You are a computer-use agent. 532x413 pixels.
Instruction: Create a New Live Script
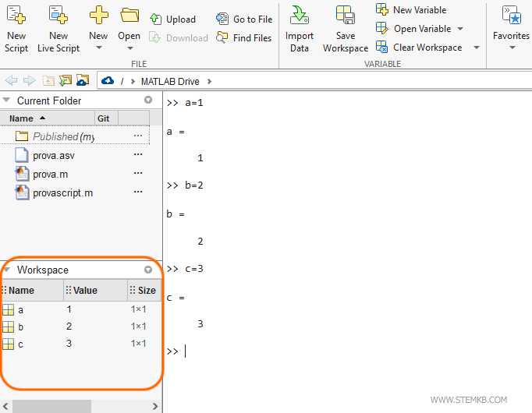[x=59, y=16]
